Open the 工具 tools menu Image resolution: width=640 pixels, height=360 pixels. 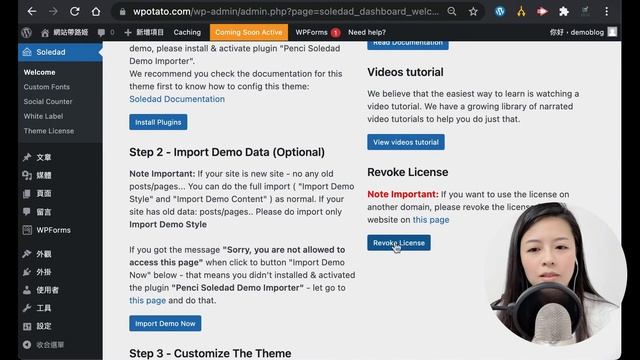(60, 308)
